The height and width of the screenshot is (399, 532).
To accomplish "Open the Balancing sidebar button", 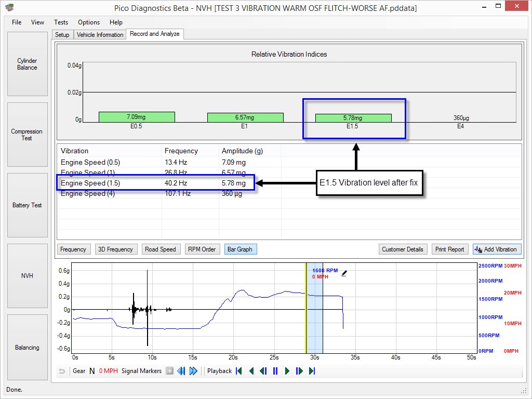I will [x=28, y=348].
